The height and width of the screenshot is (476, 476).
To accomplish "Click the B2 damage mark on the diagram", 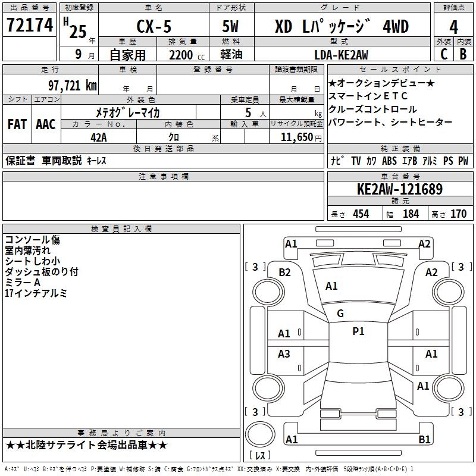I will [284, 273].
